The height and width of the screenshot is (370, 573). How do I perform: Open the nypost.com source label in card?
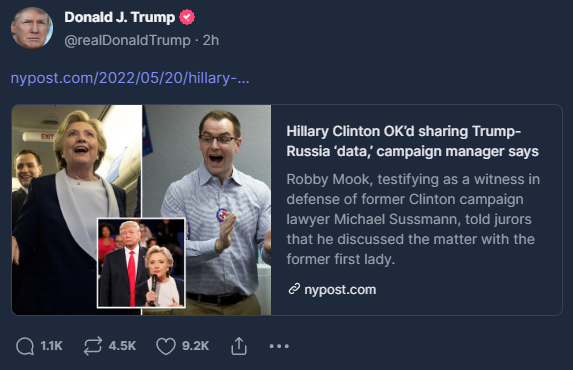click(x=340, y=289)
